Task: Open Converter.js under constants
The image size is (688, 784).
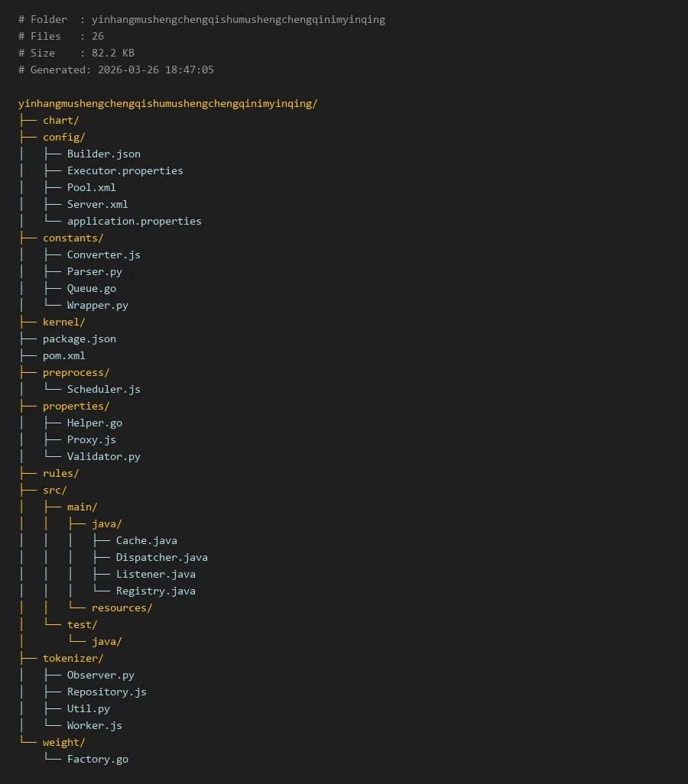Action: click(103, 254)
